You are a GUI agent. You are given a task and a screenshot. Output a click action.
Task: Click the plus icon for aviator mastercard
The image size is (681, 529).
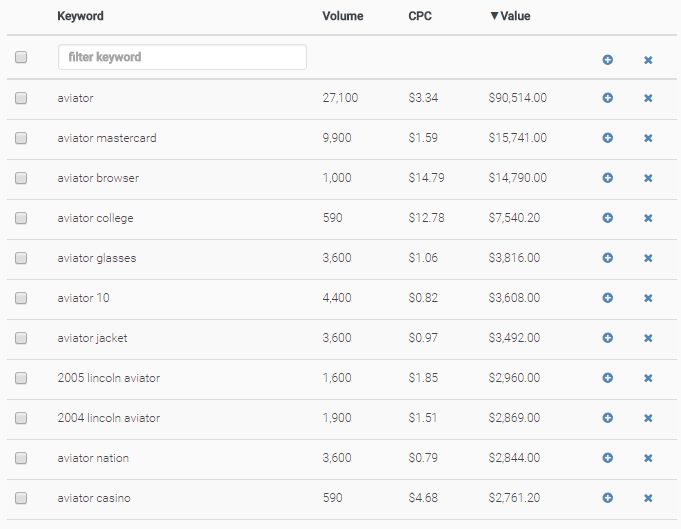click(607, 138)
